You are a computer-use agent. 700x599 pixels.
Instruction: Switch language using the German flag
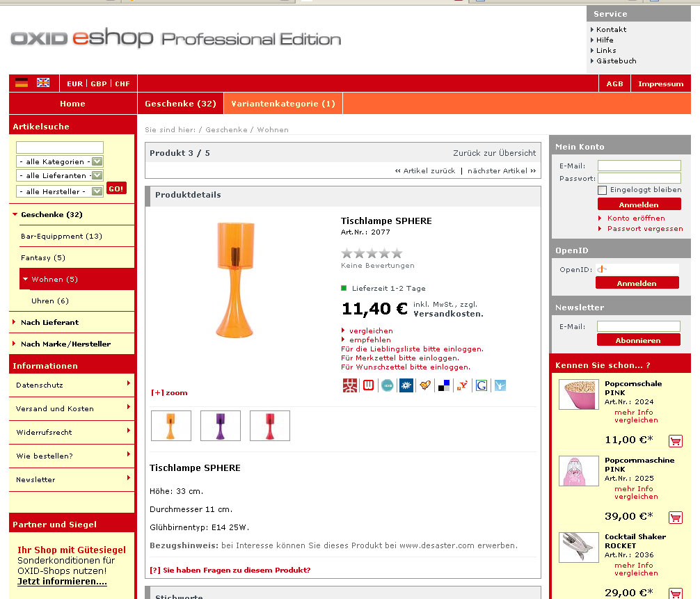pyautogui.click(x=22, y=83)
